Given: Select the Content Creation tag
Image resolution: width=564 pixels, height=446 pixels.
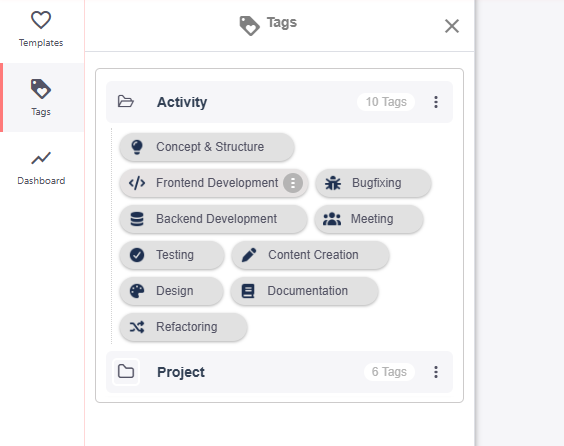Looking at the screenshot, I should click(310, 255).
